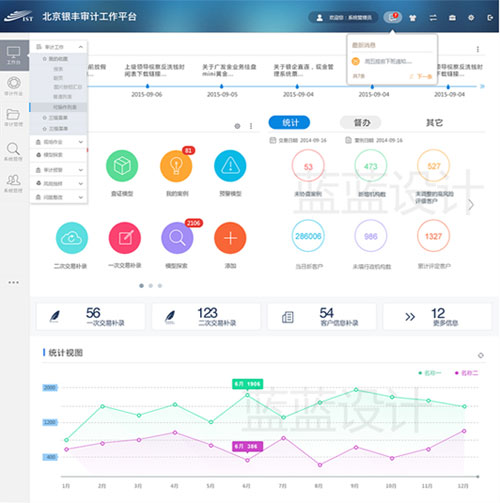500x503 pixels.
Task: Open the teal cloud 二次交易补录 icon
Action: 72,238
